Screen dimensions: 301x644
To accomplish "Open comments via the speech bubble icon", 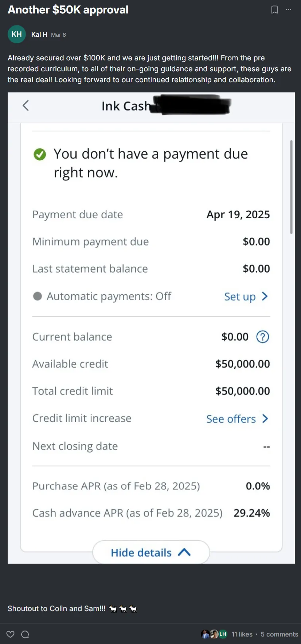I will (x=25, y=634).
